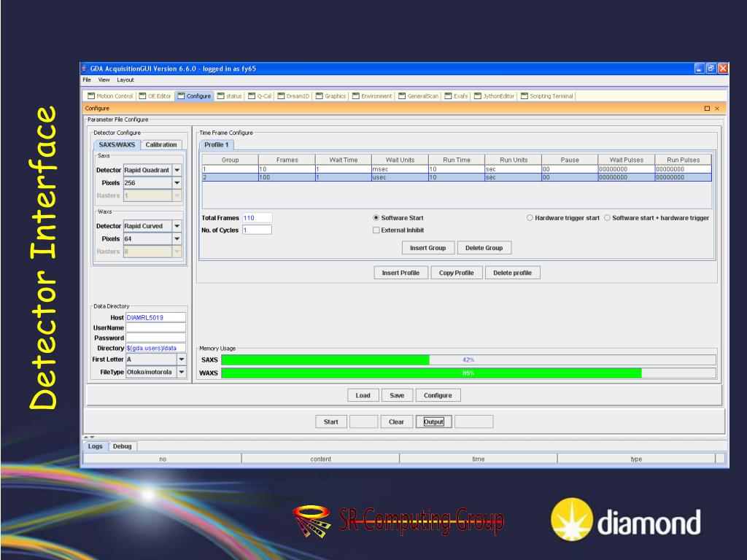Select Hardware trigger start radio button
Viewport: 747px width, 560px height.
[x=530, y=218]
